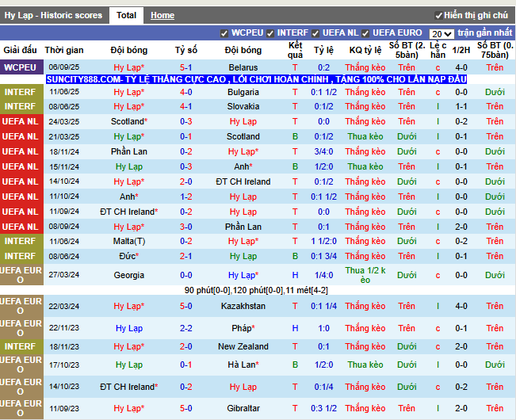Toggle the INTERF filter checkbox
516x420 pixels.
tap(270, 33)
